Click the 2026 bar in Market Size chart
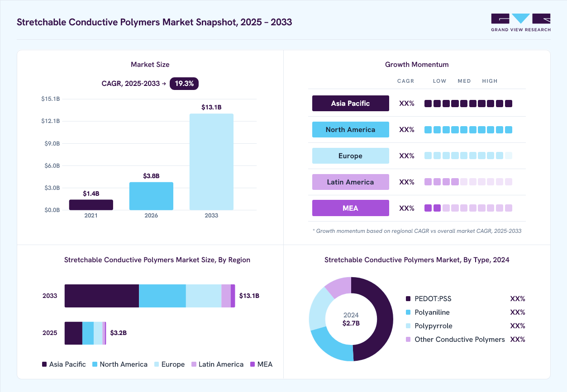This screenshot has width=567, height=392. [x=151, y=196]
